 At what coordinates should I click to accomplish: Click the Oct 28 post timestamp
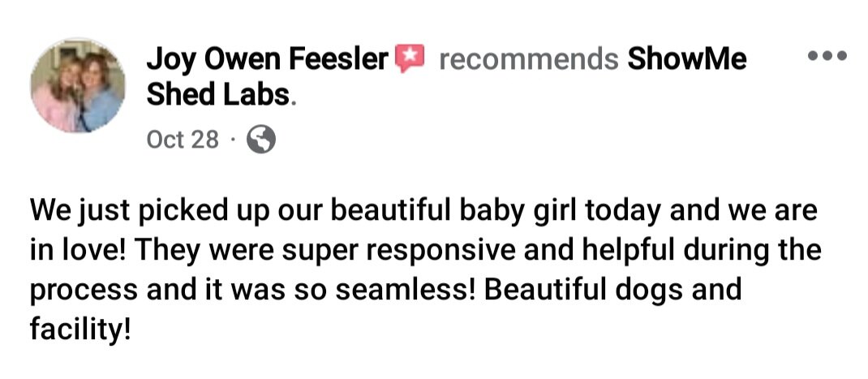183,139
